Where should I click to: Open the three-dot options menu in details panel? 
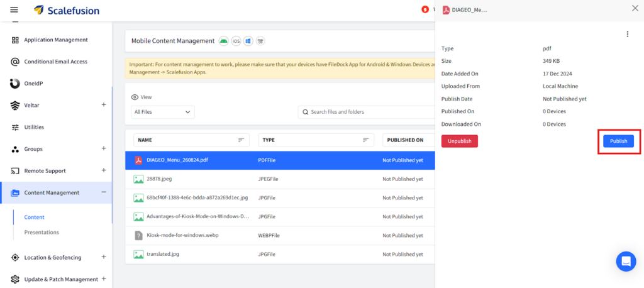(627, 34)
